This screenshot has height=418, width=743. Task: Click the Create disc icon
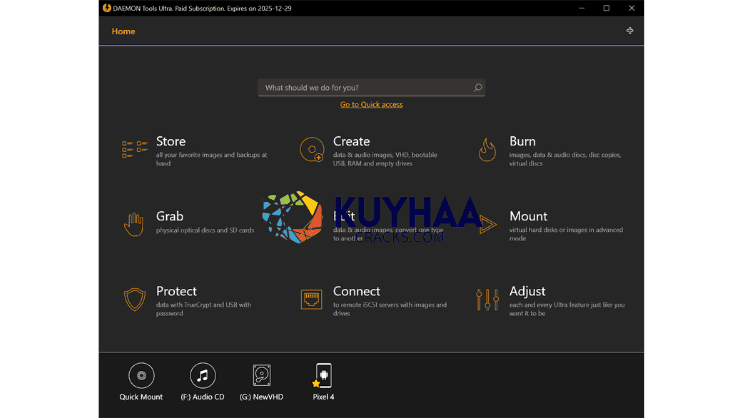312,149
